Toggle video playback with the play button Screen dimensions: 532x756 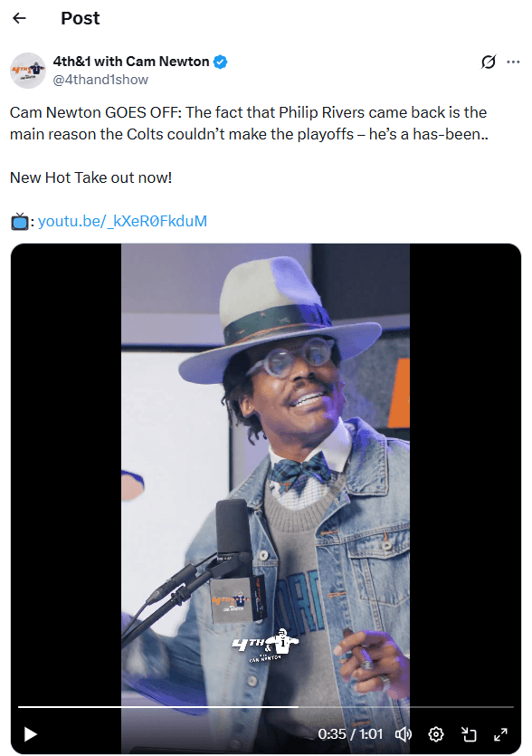pyautogui.click(x=29, y=734)
